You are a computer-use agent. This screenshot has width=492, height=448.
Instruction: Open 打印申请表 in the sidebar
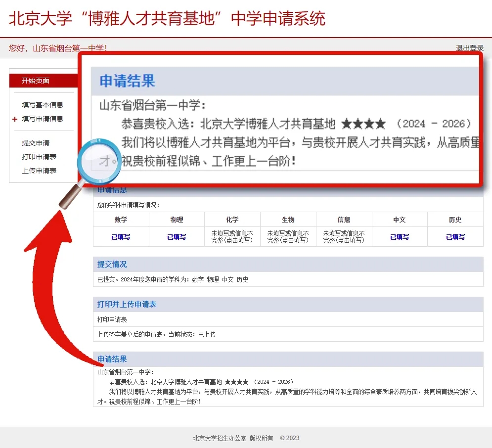(39, 157)
